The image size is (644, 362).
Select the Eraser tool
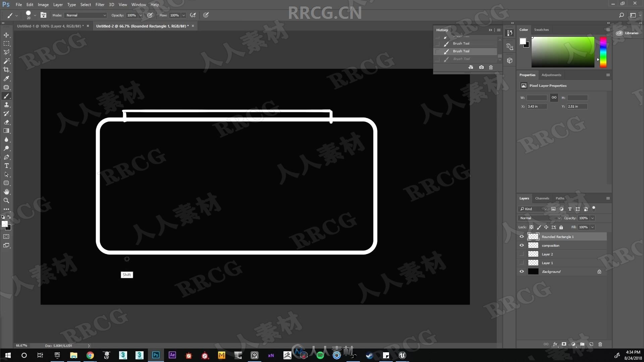point(6,122)
